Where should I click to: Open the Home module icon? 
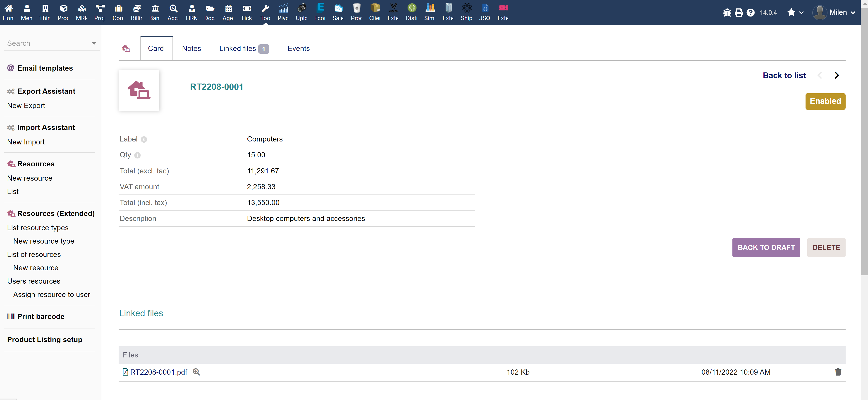(x=8, y=12)
